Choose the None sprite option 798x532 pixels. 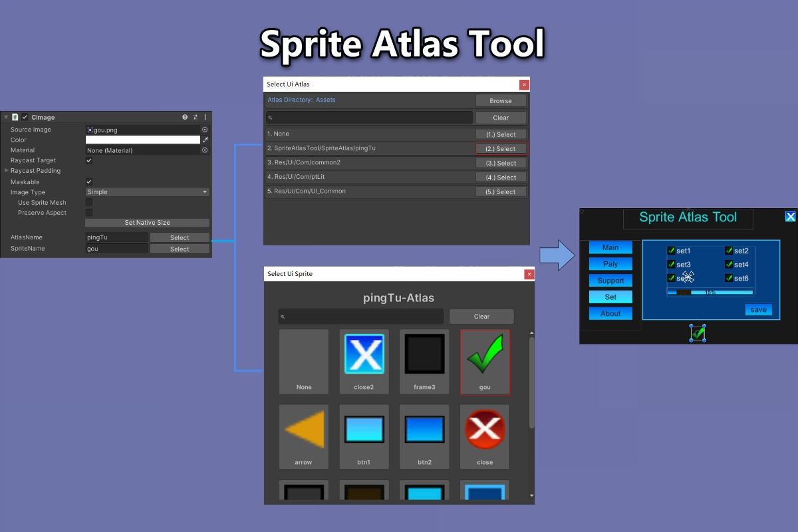click(x=304, y=362)
